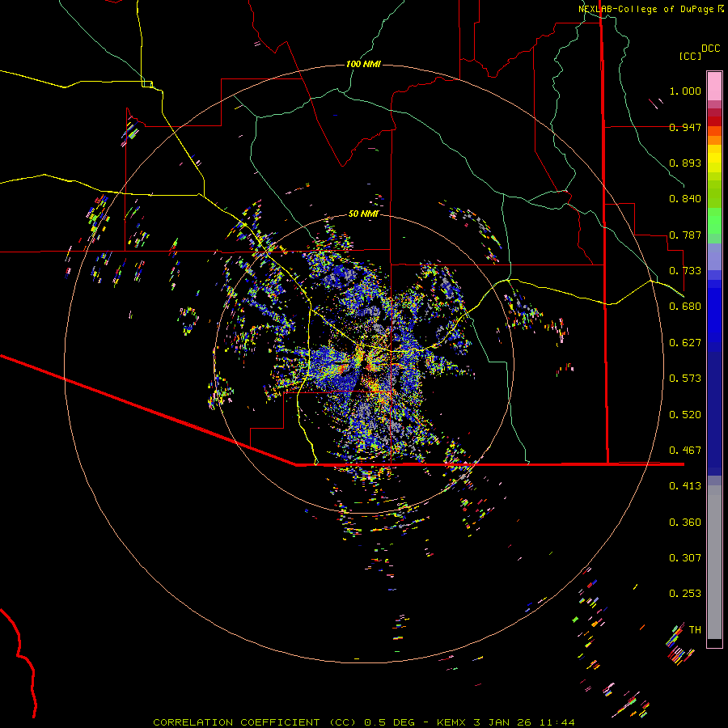Click the 3 JAN 26 11:44 timestamp
The height and width of the screenshot is (728, 728).
pyautogui.click(x=524, y=722)
